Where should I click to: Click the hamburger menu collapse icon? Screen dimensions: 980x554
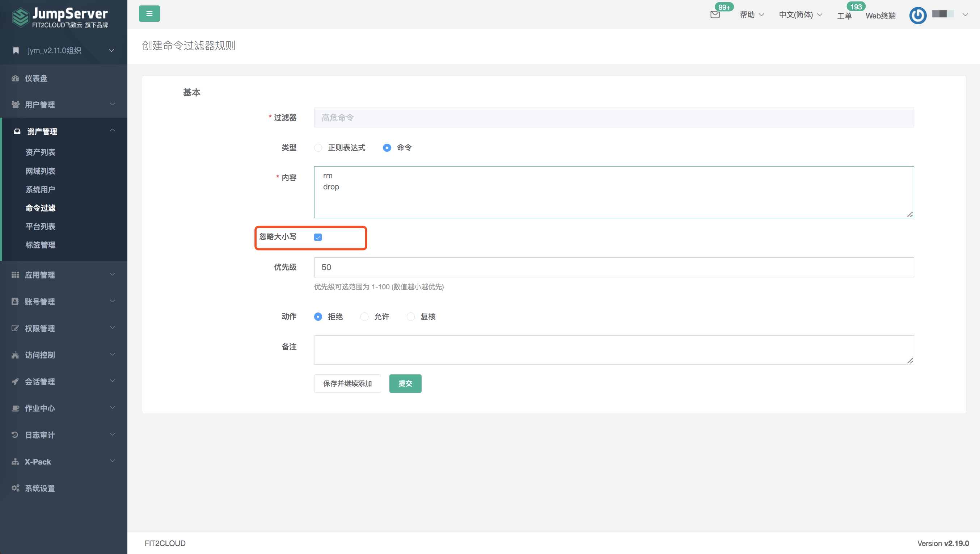click(x=149, y=14)
